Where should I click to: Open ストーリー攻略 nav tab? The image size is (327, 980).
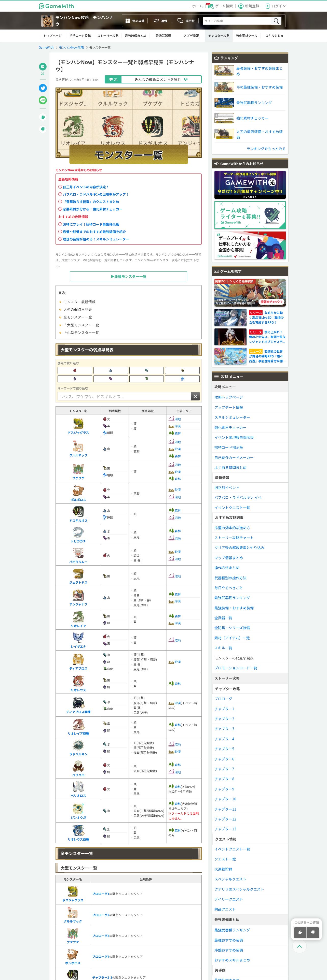point(108,36)
